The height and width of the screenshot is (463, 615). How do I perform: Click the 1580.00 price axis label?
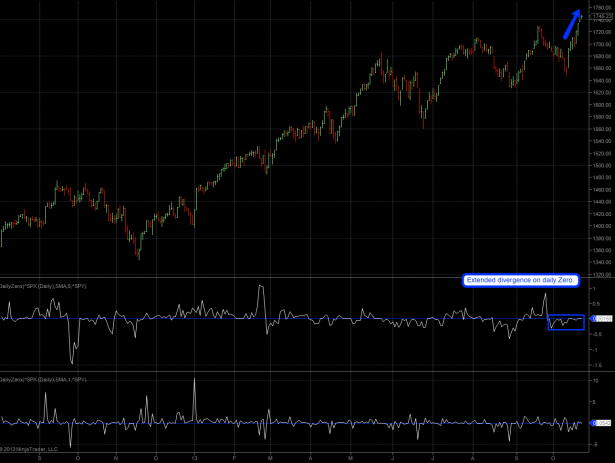[x=602, y=117]
